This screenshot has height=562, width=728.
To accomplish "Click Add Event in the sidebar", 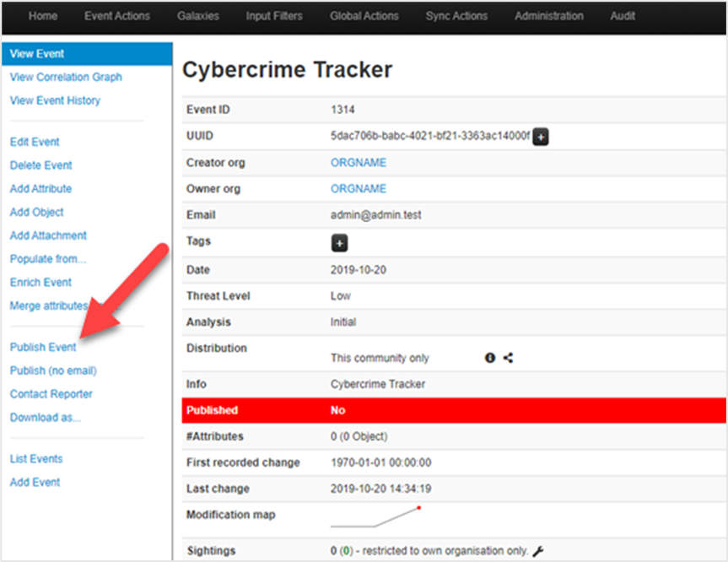I will 35,482.
